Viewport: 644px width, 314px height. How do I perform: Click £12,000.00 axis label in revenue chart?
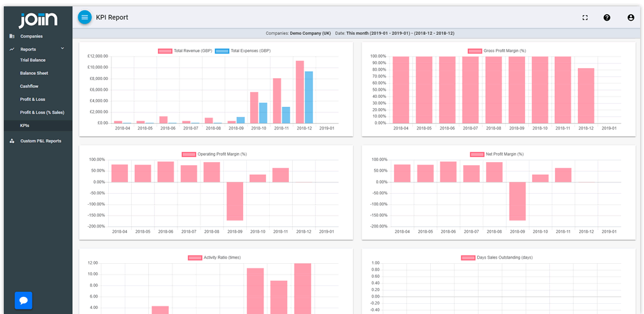98,56
